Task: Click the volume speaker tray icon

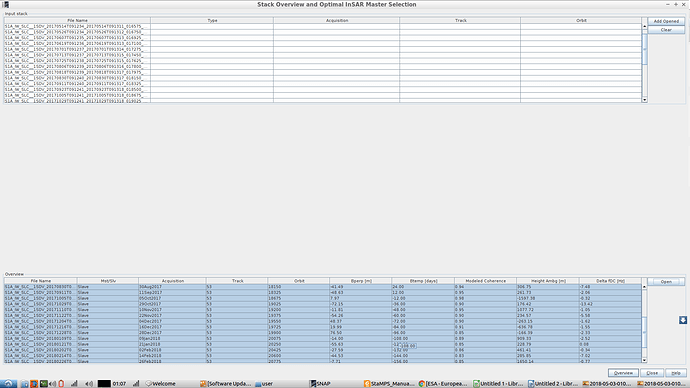Action: [89, 384]
